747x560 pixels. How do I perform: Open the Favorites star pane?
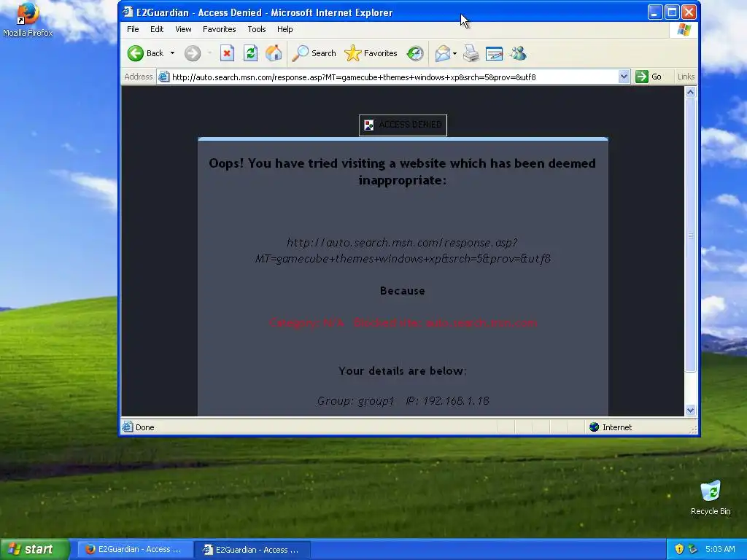(x=371, y=53)
